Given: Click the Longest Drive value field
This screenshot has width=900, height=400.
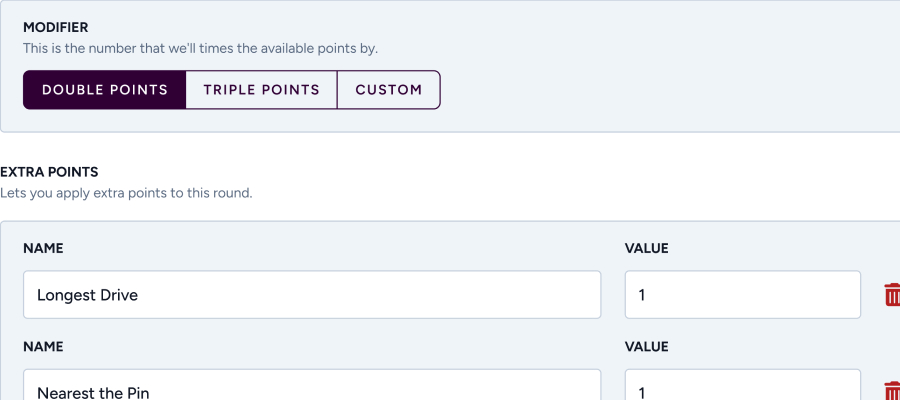Looking at the screenshot, I should [x=742, y=295].
